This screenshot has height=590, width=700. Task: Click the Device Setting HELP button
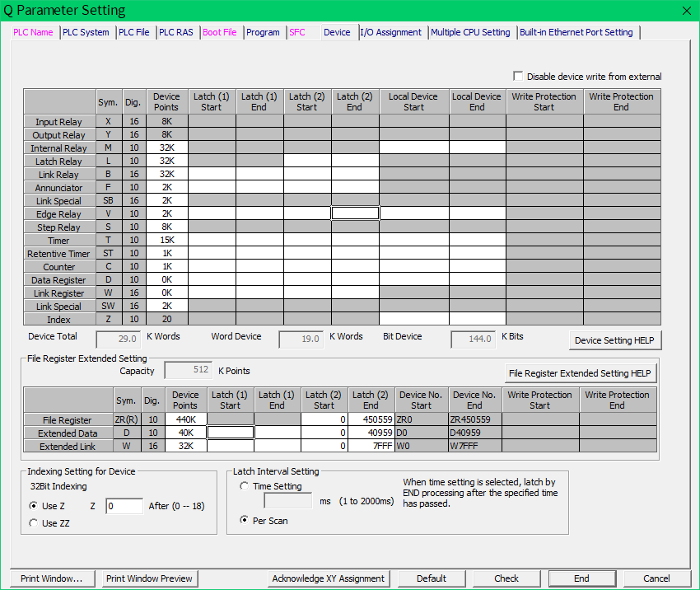pyautogui.click(x=614, y=340)
